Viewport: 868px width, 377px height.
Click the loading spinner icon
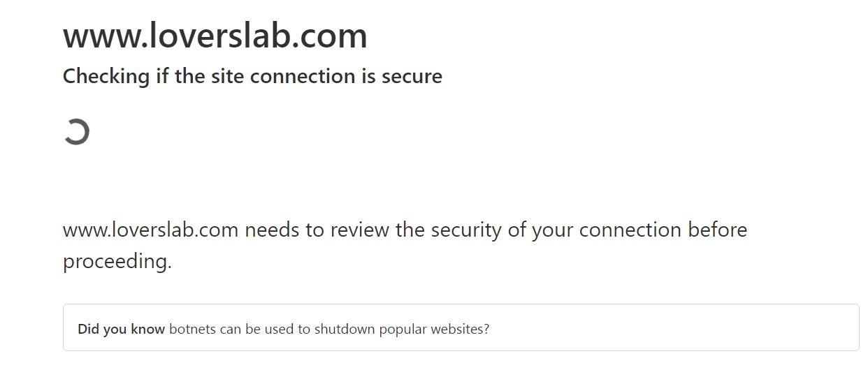[76, 131]
